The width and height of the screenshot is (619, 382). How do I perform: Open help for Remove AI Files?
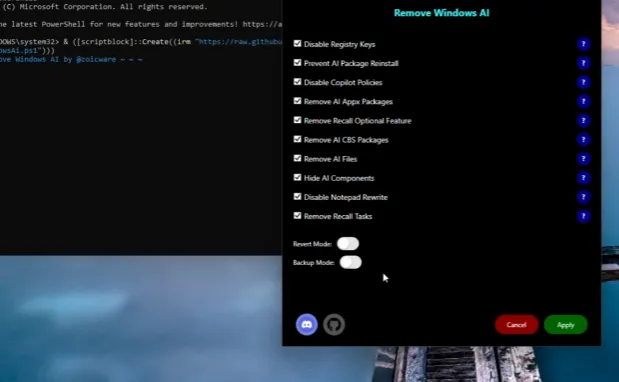tap(583, 159)
